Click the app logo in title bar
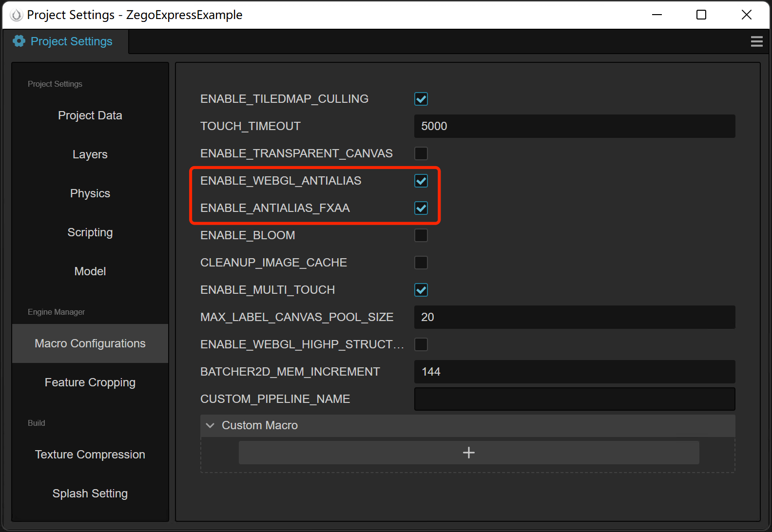 [17, 15]
